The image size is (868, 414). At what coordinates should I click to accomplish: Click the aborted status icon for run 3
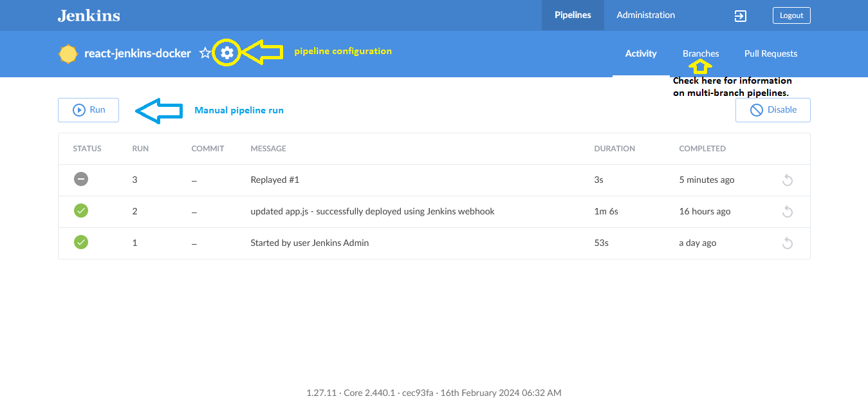point(81,179)
